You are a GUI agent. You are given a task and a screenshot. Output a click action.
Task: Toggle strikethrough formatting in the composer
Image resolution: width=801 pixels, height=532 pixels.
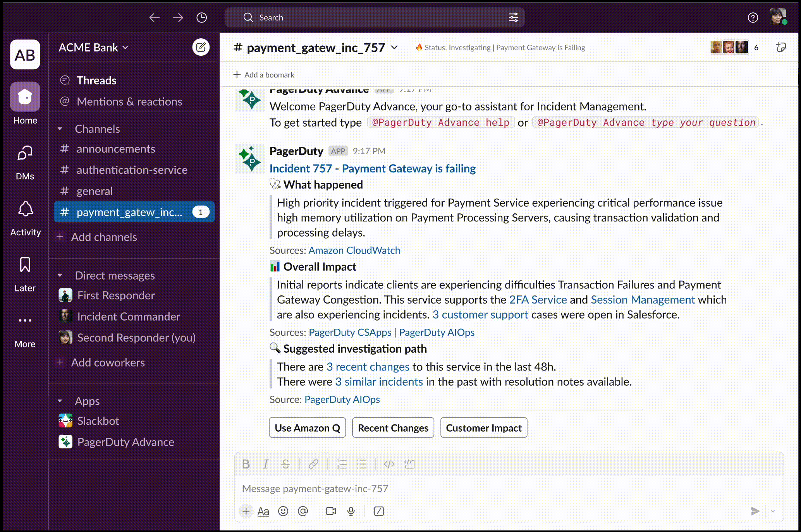tap(285, 464)
